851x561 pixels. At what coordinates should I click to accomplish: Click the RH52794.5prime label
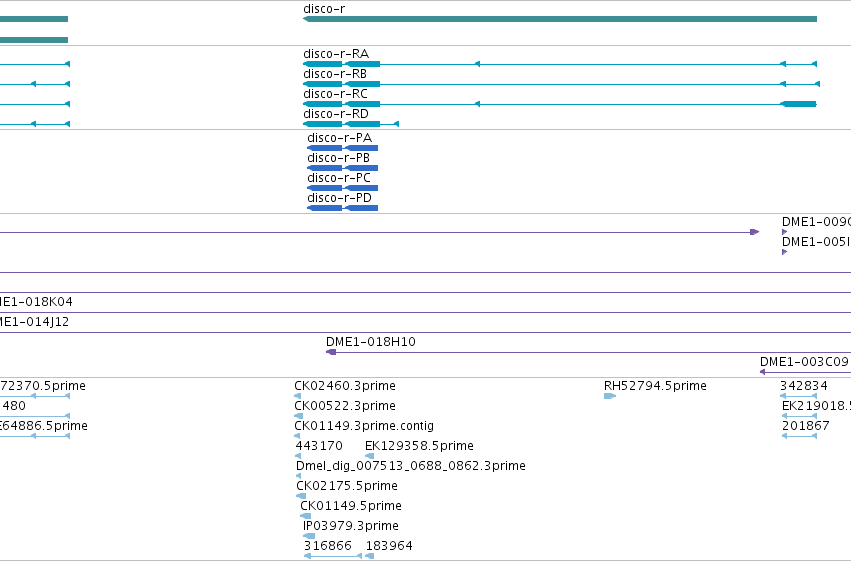click(655, 386)
